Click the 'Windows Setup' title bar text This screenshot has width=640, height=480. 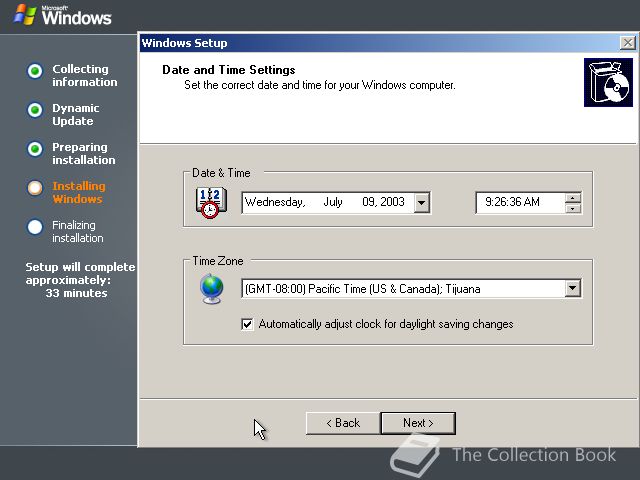(x=184, y=43)
